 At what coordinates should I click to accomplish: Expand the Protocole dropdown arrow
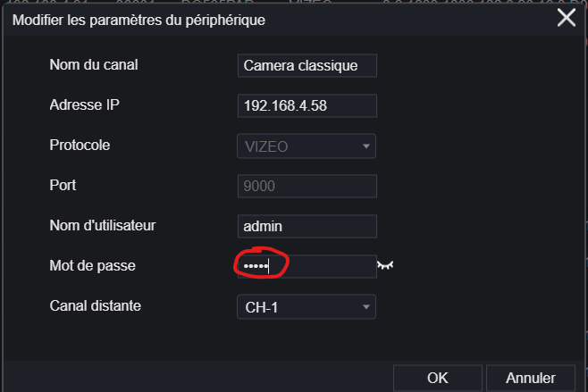pos(366,146)
